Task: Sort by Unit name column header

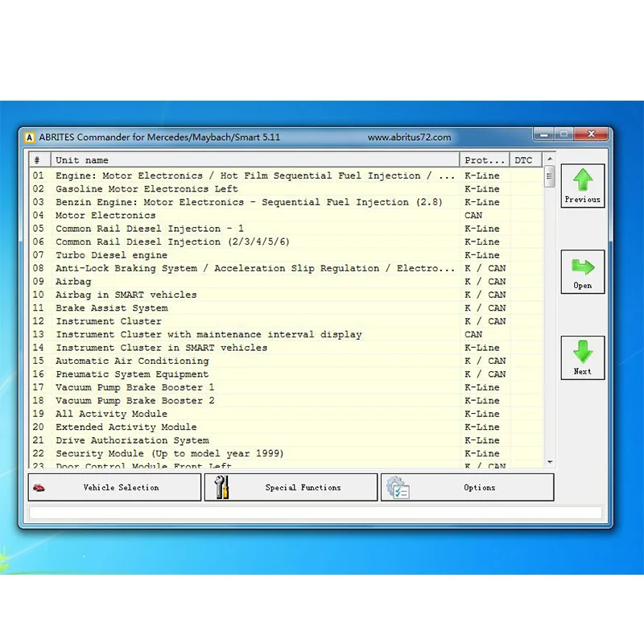Action: tap(255, 159)
